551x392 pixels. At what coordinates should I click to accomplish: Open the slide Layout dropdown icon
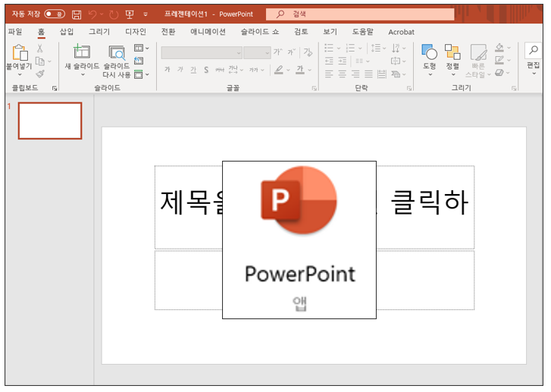coord(141,48)
